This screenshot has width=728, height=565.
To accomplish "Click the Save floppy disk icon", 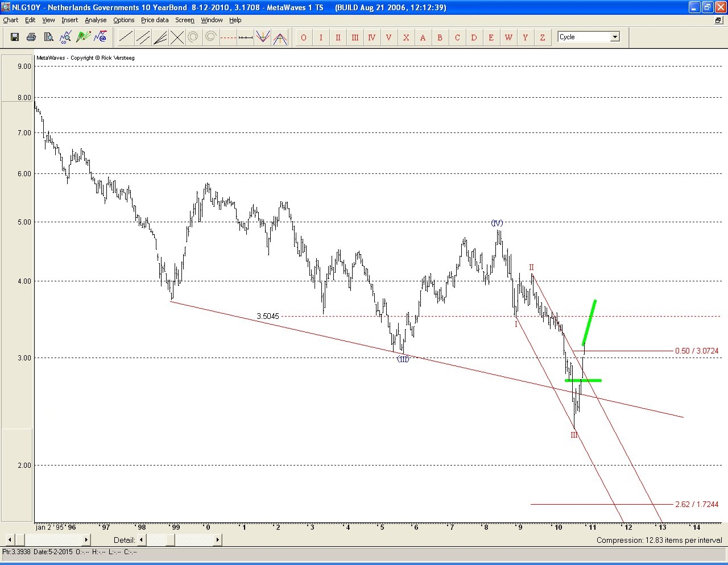I will coord(15,38).
